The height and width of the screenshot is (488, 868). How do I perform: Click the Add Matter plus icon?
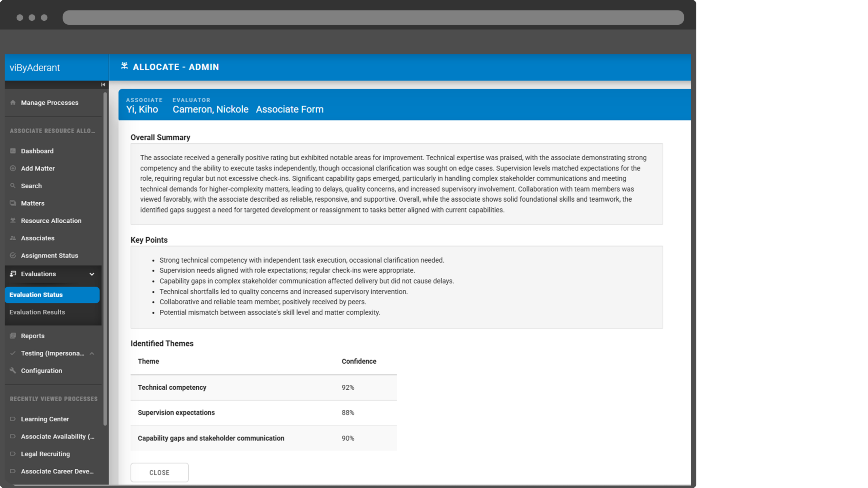(13, 168)
